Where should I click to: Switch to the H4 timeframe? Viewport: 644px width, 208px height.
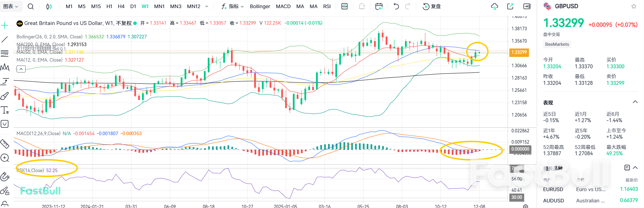click(121, 6)
